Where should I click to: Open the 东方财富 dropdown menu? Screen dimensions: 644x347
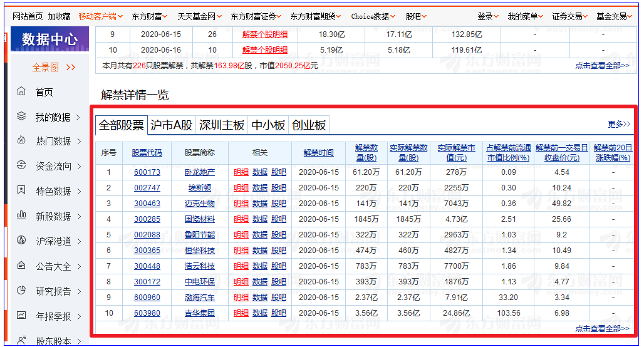[150, 16]
